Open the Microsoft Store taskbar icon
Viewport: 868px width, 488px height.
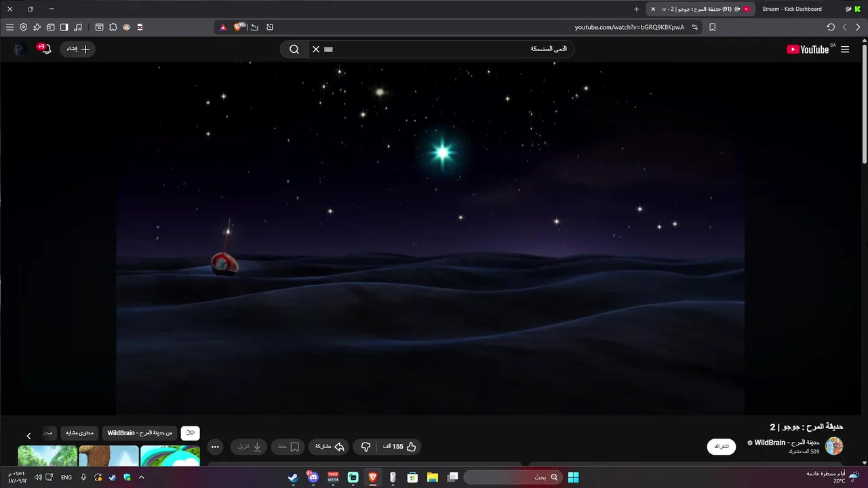click(412, 477)
